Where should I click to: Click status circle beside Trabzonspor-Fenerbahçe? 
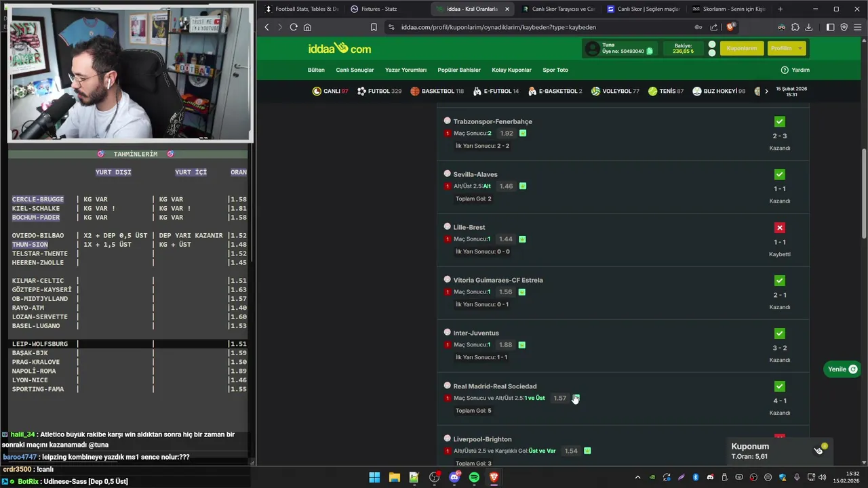coord(447,121)
